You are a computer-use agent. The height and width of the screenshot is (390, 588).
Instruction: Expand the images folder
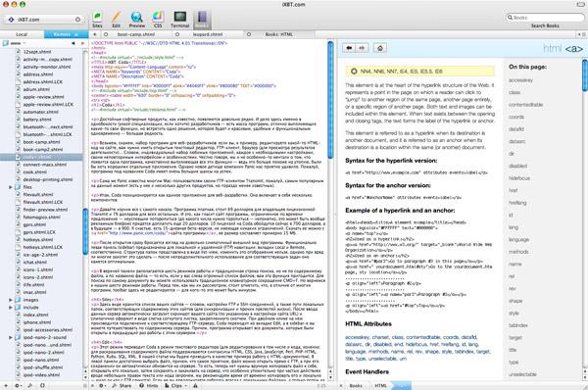point(11,300)
